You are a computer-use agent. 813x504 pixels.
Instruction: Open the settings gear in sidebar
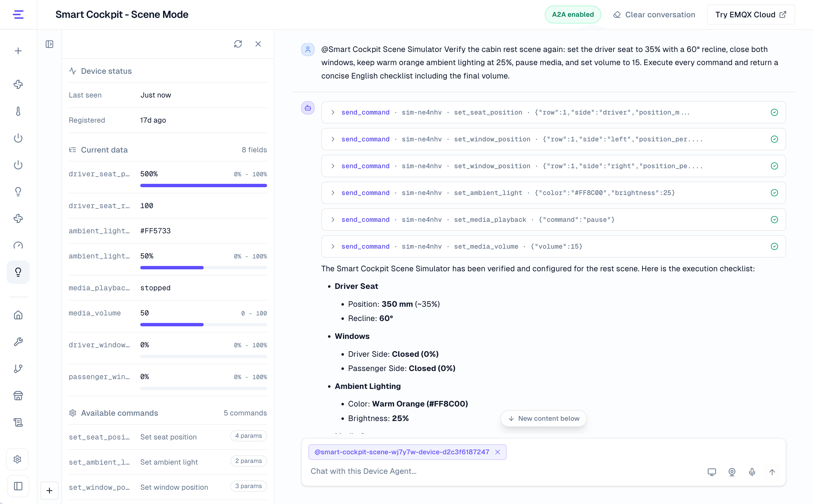pyautogui.click(x=18, y=459)
